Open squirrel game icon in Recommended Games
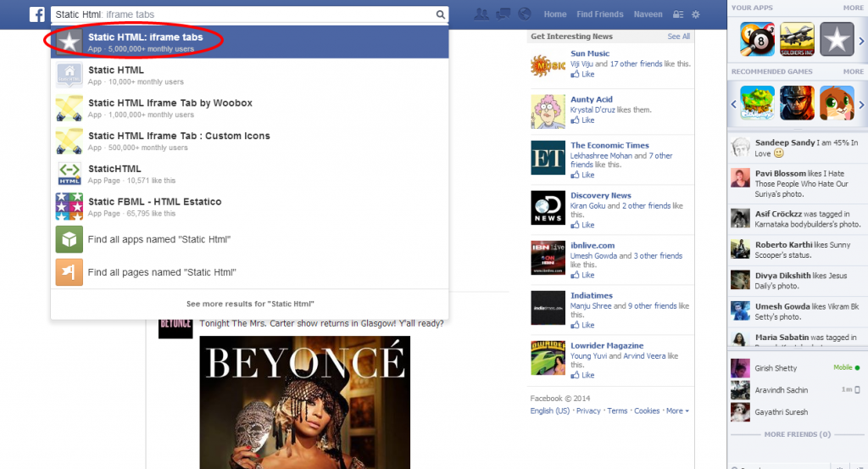Screen dimensions: 868x469 coord(837,103)
